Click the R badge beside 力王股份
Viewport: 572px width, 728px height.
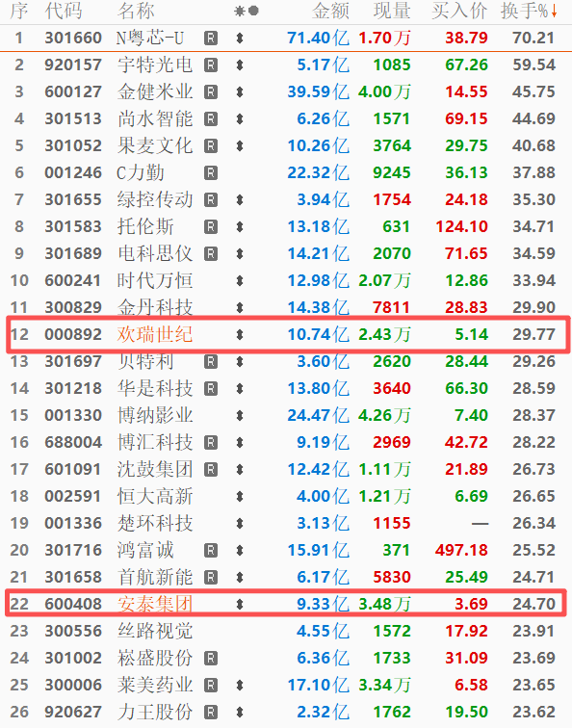pos(211,712)
